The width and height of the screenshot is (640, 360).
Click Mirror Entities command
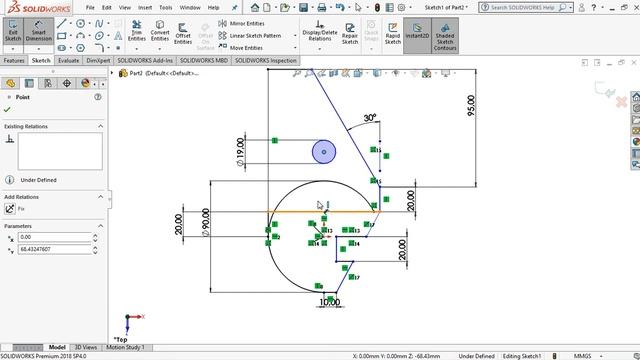(x=241, y=24)
